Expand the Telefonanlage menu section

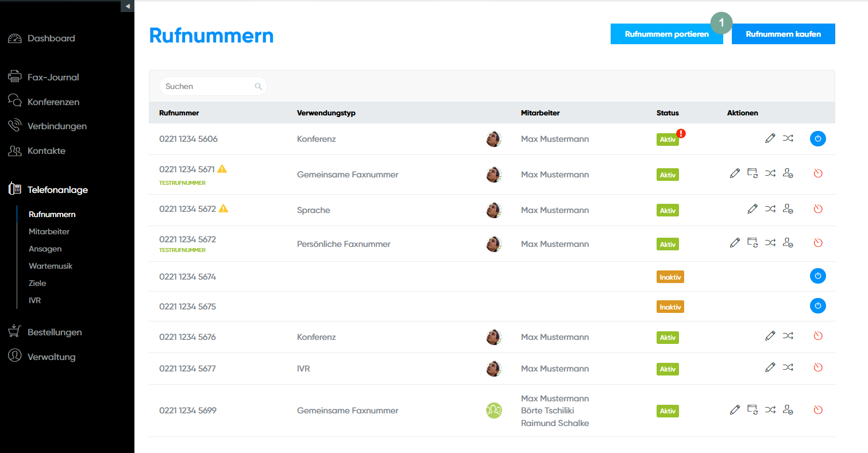(57, 189)
